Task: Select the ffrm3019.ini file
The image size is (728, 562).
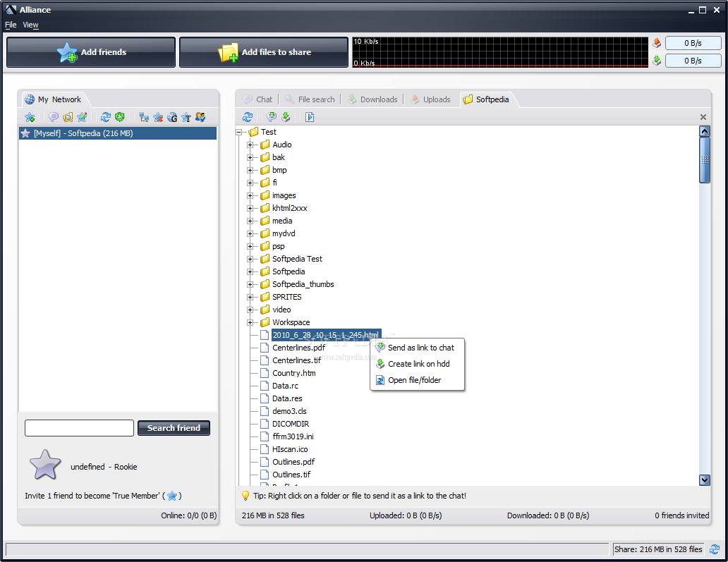Action: [293, 436]
